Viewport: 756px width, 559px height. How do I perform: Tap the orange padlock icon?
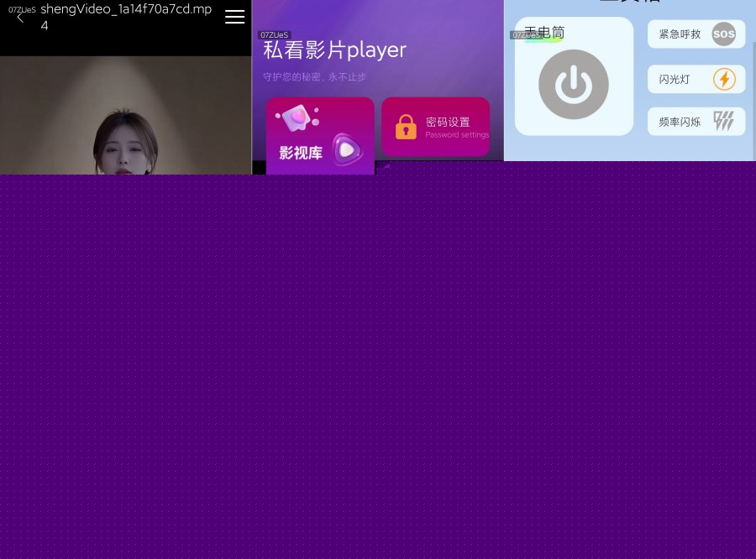(406, 128)
